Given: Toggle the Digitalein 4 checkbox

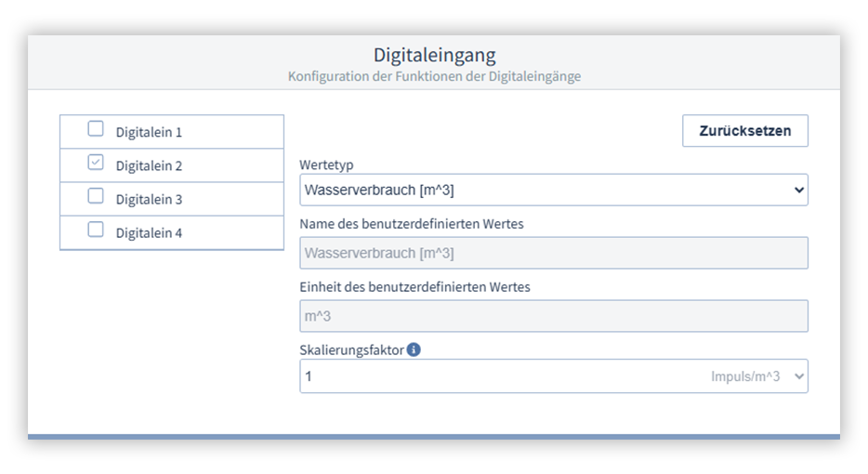Looking at the screenshot, I should click(96, 231).
